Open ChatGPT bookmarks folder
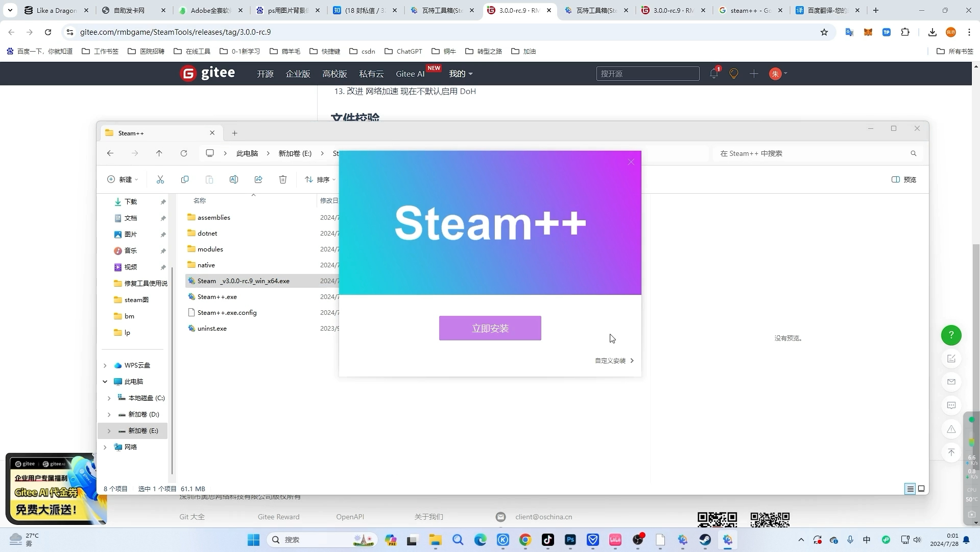This screenshot has height=552, width=980. (403, 51)
